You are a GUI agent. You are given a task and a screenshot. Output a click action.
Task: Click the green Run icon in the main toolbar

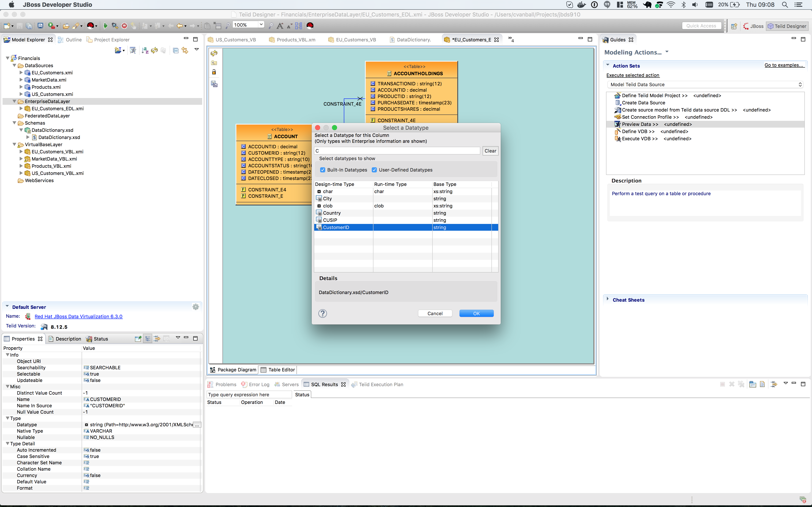[x=105, y=26]
